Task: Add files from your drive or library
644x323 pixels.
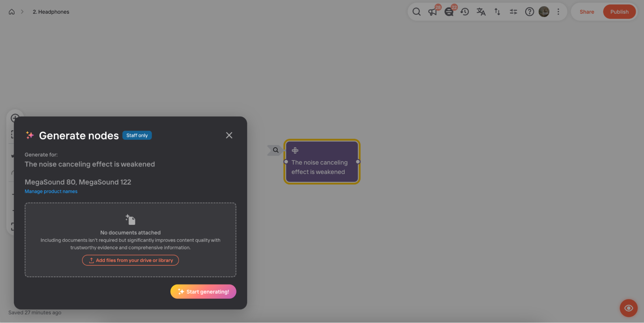Action: click(130, 260)
